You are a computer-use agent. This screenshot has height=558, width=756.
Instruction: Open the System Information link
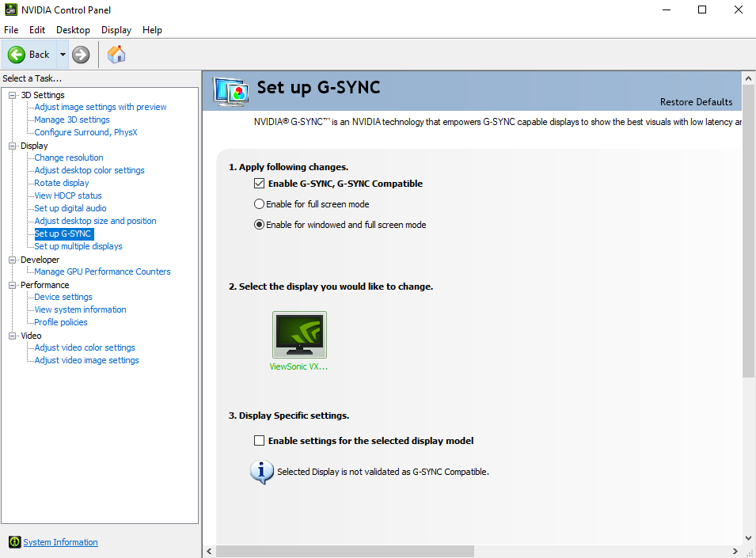click(60, 542)
